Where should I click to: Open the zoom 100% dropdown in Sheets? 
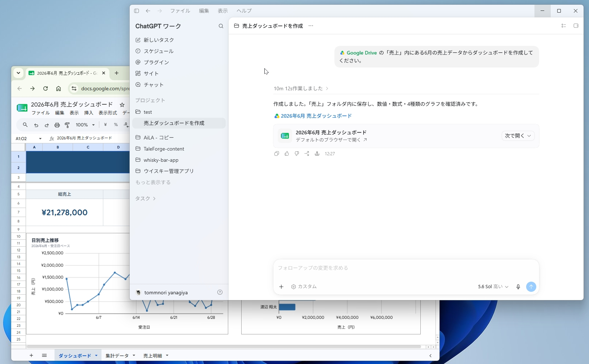pos(85,125)
